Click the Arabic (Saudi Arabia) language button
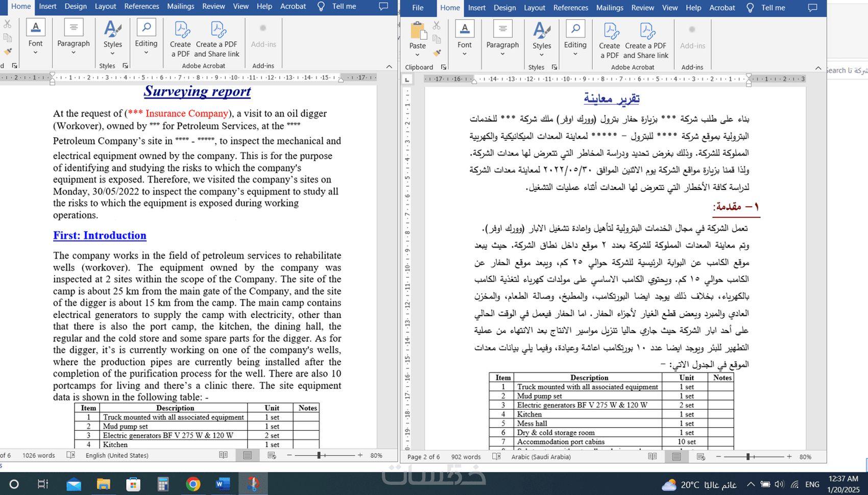 (541, 457)
